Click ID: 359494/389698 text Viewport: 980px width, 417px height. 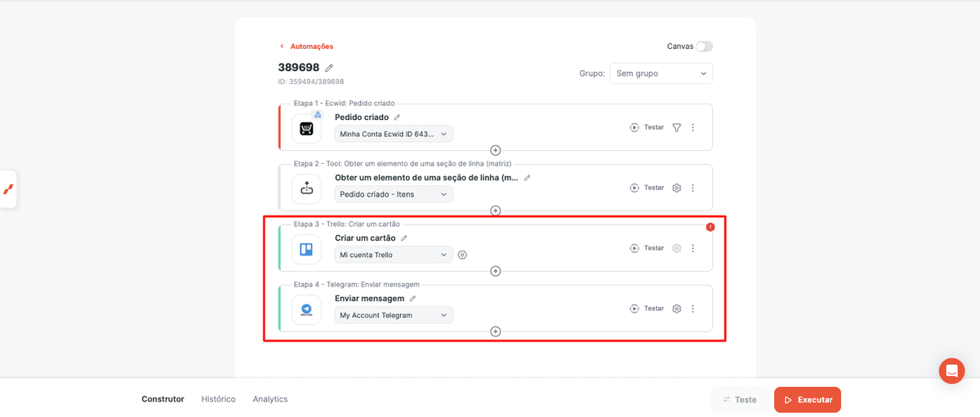311,82
